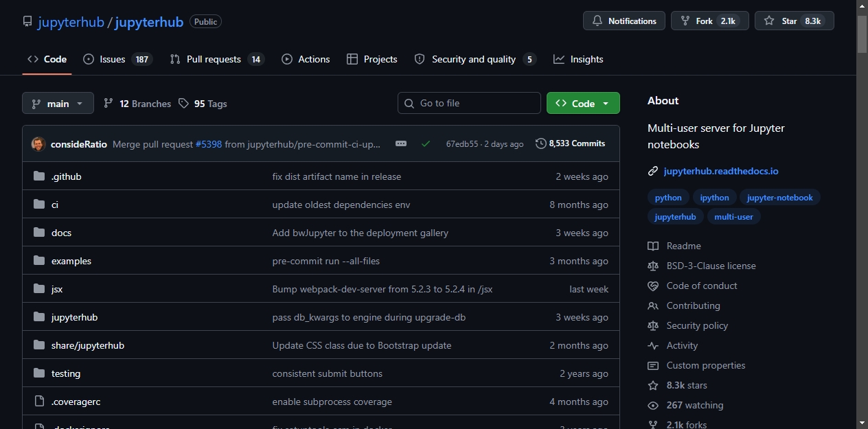Click the folder icon for ci

tap(39, 205)
